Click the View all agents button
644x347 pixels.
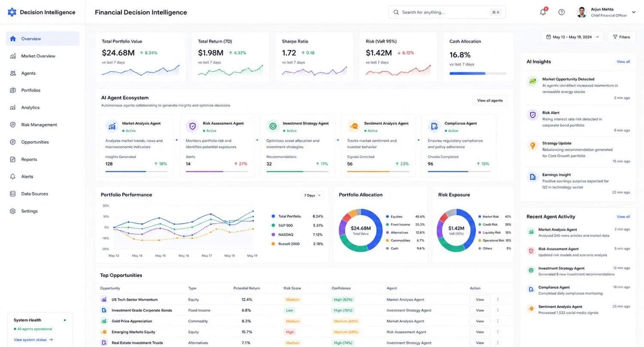pos(490,100)
